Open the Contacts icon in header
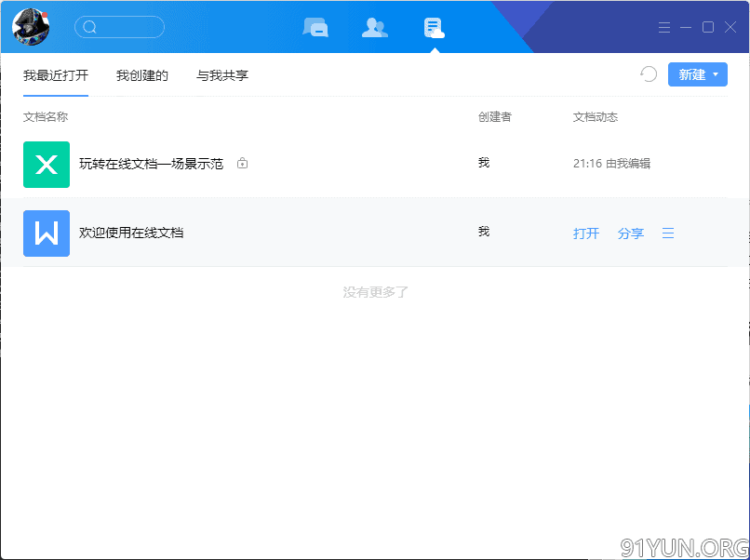750x560 pixels. [374, 27]
